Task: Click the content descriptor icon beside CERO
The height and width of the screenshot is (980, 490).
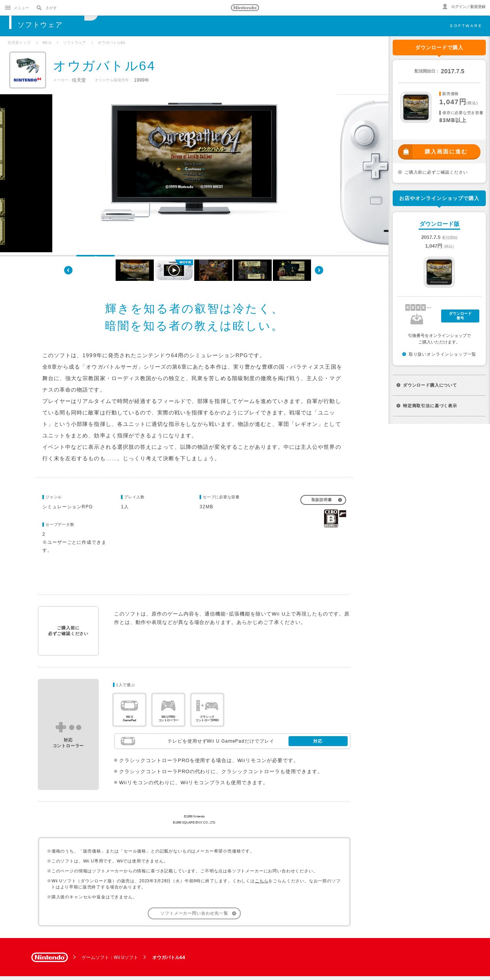Action: click(343, 513)
